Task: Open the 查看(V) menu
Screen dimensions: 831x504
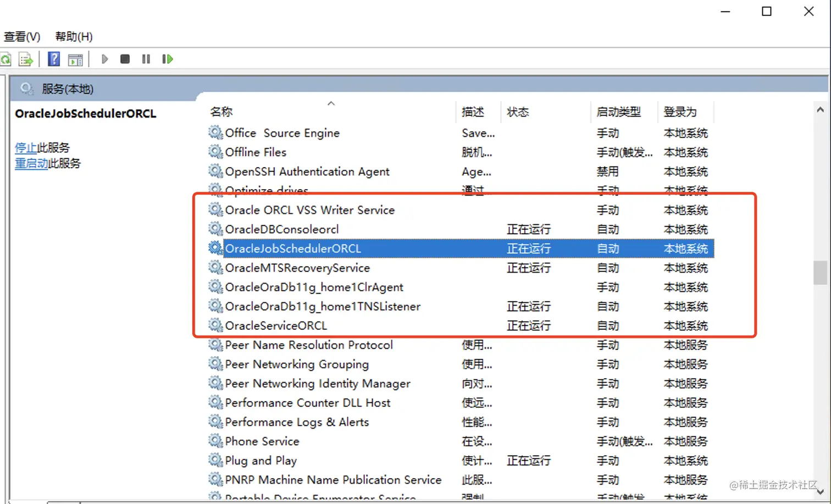Action: click(22, 37)
